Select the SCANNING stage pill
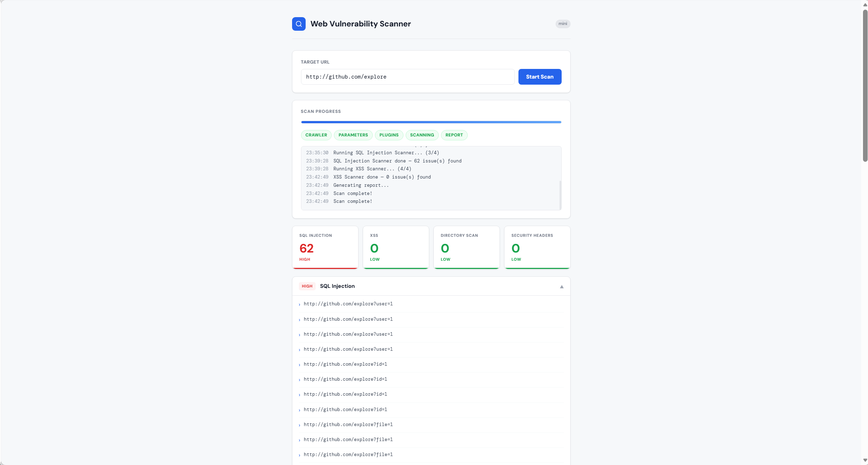The width and height of the screenshot is (868, 465). pyautogui.click(x=422, y=135)
